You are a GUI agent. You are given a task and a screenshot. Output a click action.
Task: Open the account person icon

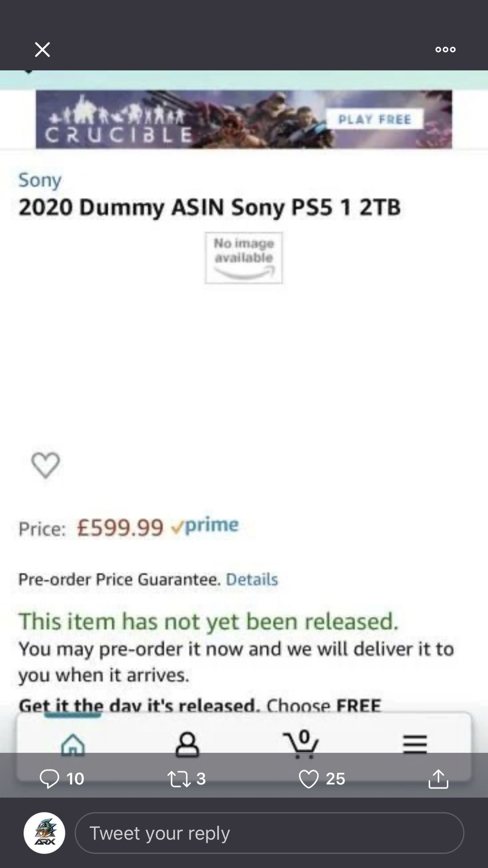click(x=187, y=744)
